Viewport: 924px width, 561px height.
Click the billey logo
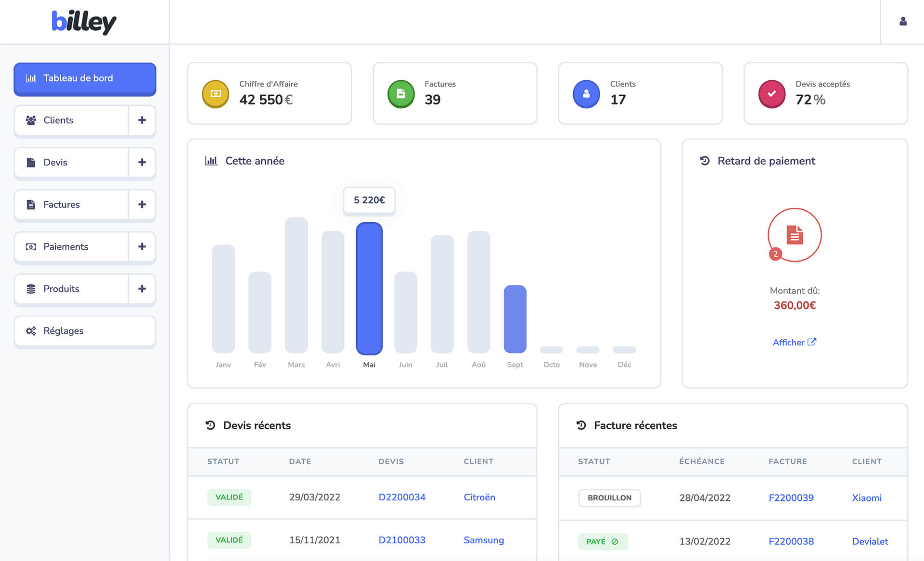click(x=84, y=22)
